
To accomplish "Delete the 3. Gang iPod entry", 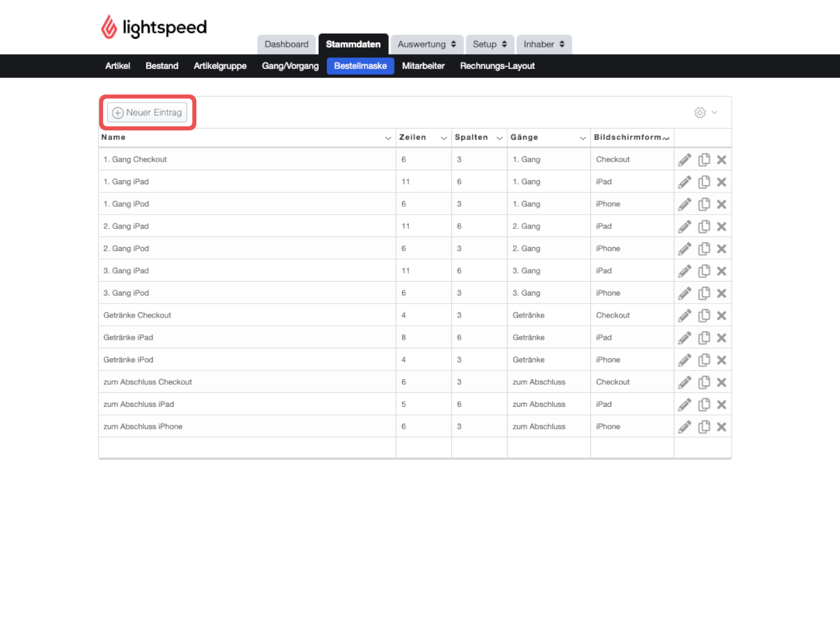I will pyautogui.click(x=721, y=293).
